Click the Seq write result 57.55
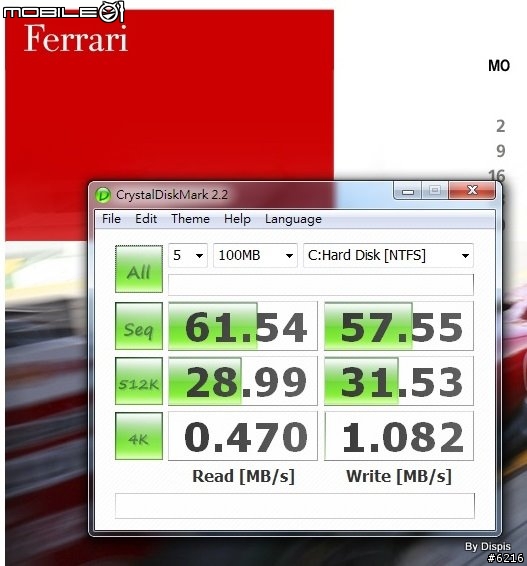Image resolution: width=527 pixels, height=566 pixels. click(x=399, y=326)
